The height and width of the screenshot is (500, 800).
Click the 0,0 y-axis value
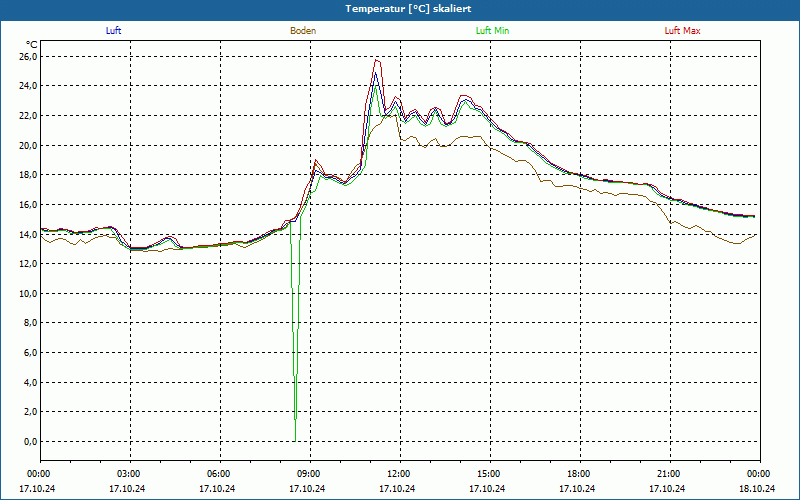click(x=31, y=441)
